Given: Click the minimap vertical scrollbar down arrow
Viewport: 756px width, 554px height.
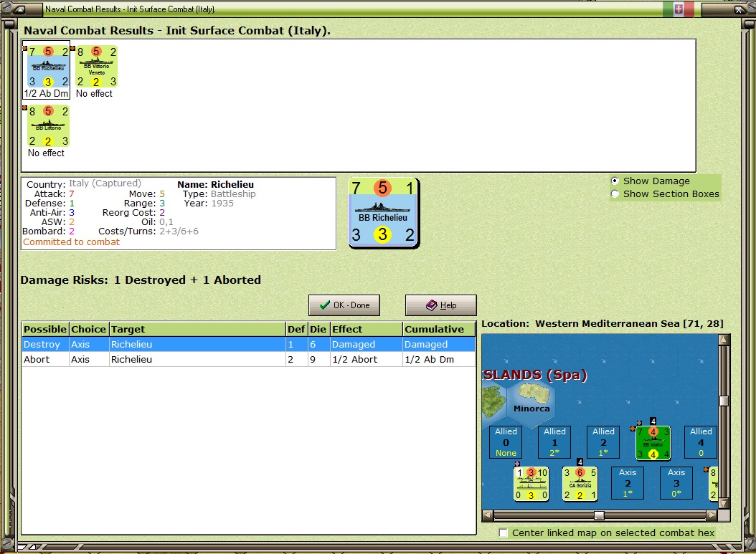Looking at the screenshot, I should coord(723,503).
